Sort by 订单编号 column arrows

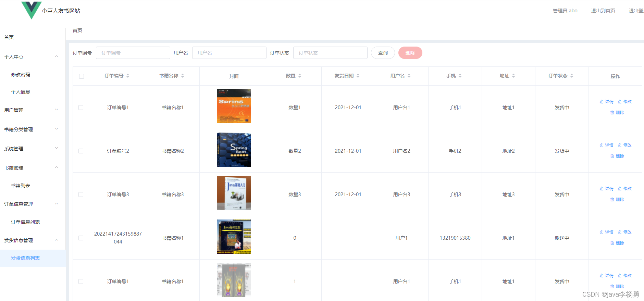128,76
